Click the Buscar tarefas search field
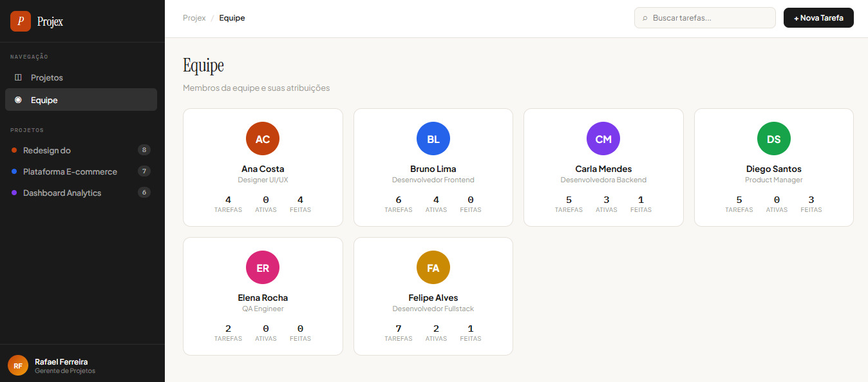Image resolution: width=868 pixels, height=382 pixels. tap(705, 18)
